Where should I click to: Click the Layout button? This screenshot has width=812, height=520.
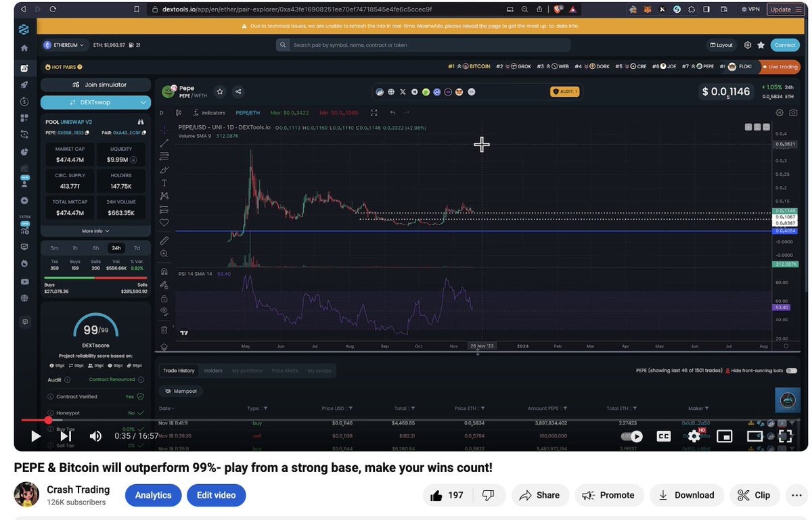click(x=721, y=45)
